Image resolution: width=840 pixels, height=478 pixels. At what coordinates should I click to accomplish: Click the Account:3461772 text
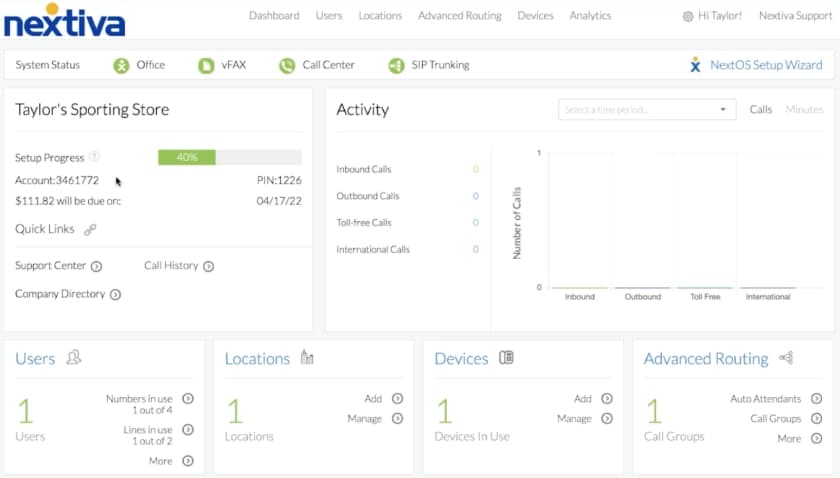point(57,181)
